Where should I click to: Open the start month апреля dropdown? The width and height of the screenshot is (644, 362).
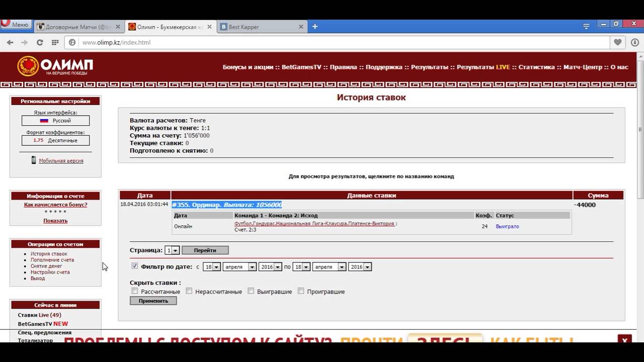coord(240,267)
